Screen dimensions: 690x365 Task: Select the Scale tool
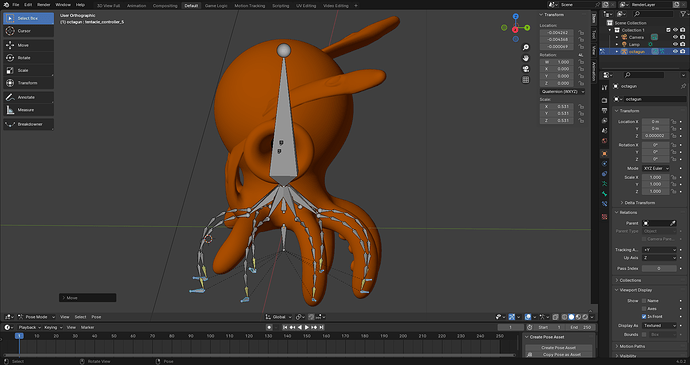pyautogui.click(x=29, y=70)
